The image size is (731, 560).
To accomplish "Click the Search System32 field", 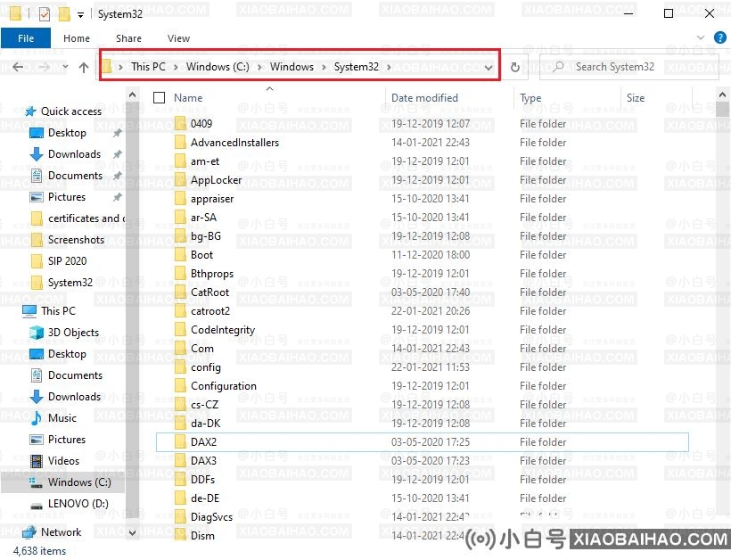I will tap(628, 67).
